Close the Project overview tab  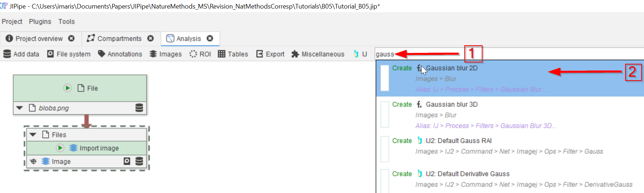(71, 38)
